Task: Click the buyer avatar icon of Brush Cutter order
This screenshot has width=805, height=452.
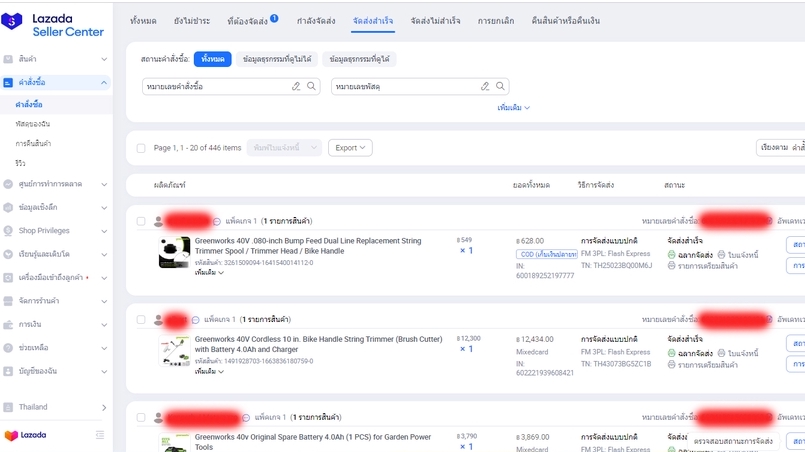Action: coord(159,320)
